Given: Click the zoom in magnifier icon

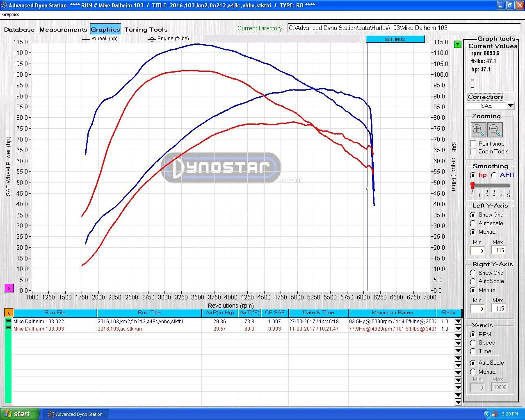Looking at the screenshot, I should [x=478, y=130].
